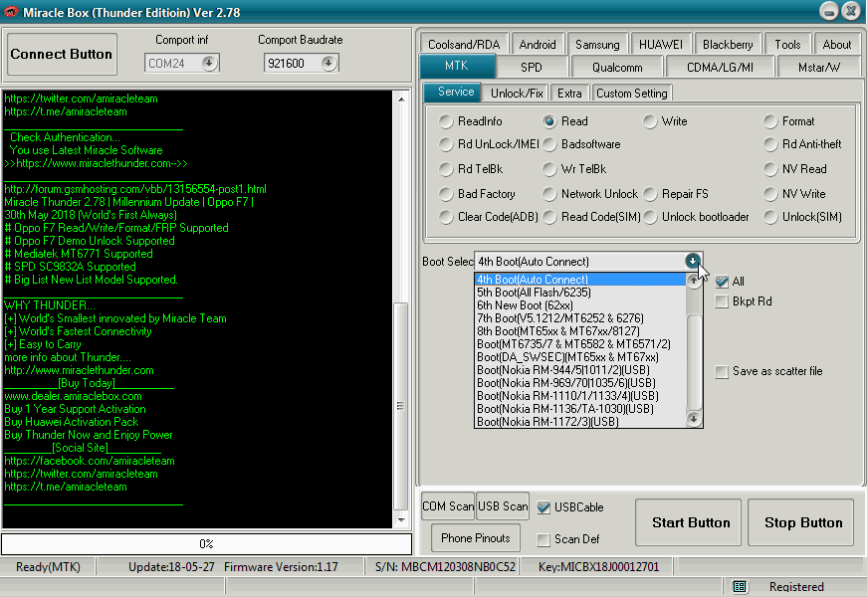Switch to the SPD tab
This screenshot has height=597, width=868.
pos(532,68)
